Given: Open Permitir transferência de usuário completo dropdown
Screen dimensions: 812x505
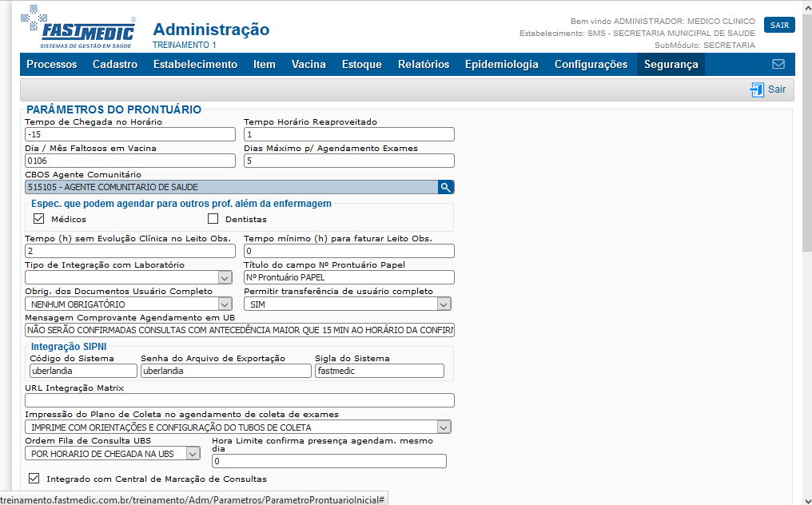Looking at the screenshot, I should [x=444, y=304].
